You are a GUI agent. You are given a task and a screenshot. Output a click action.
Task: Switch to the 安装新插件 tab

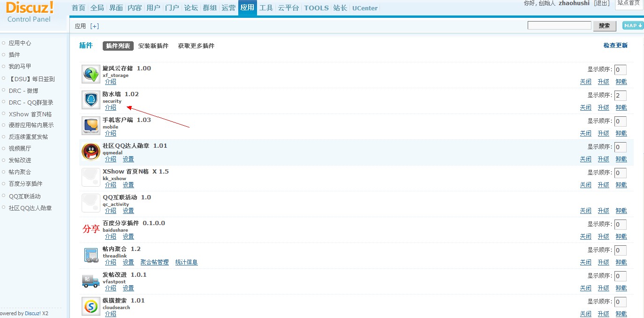pos(153,46)
